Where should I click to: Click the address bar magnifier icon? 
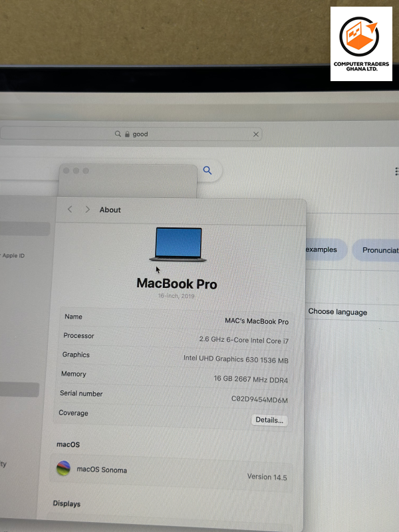(x=118, y=134)
